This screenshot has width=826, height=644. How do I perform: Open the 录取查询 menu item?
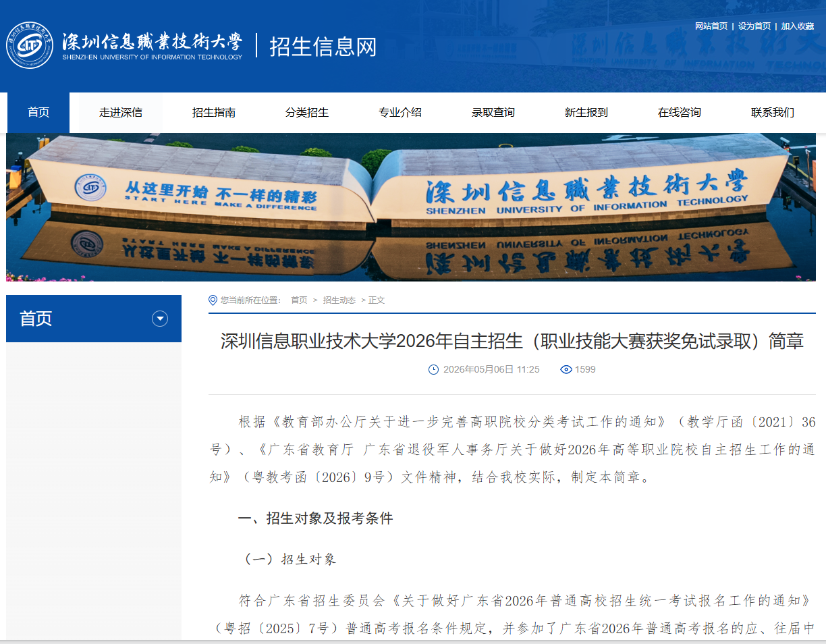click(493, 113)
